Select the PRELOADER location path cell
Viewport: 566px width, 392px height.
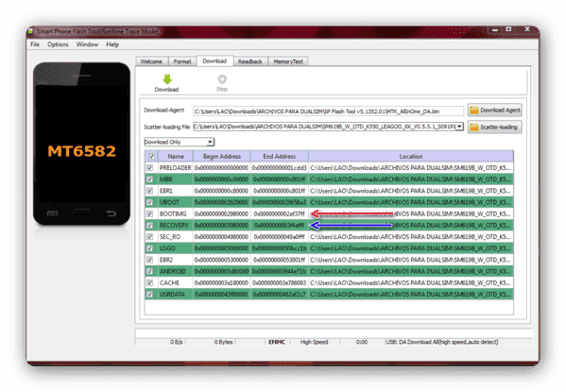tap(411, 168)
